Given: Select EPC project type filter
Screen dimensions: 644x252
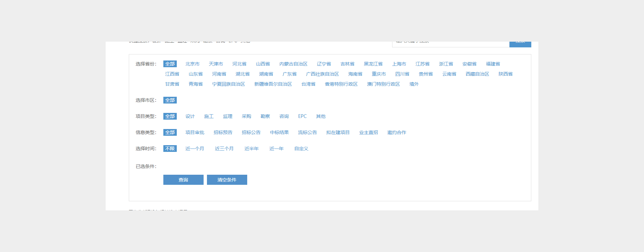Looking at the screenshot, I should pos(302,116).
